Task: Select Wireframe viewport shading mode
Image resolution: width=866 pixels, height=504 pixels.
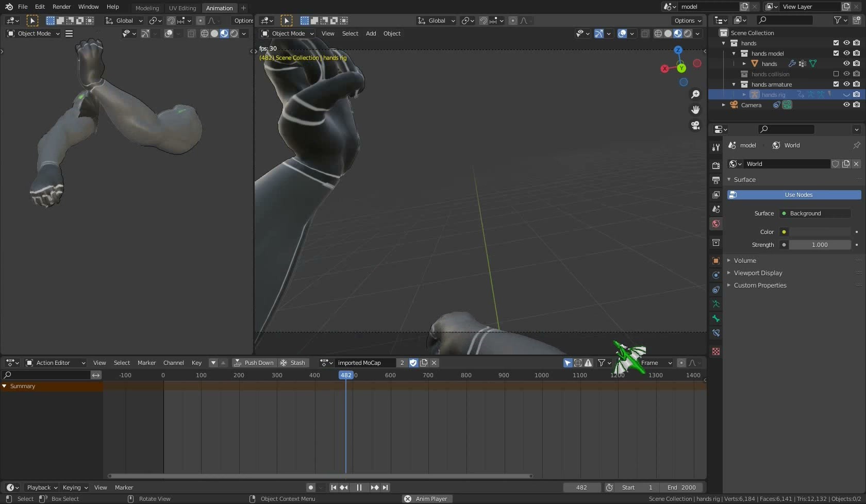Action: [658, 33]
